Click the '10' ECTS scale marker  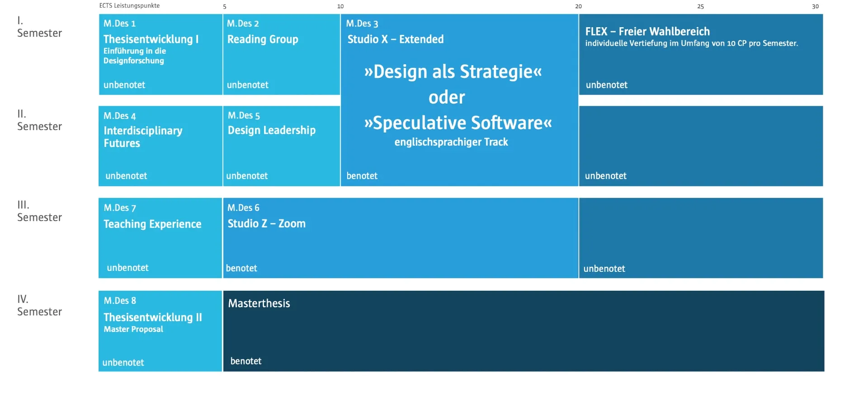click(340, 6)
